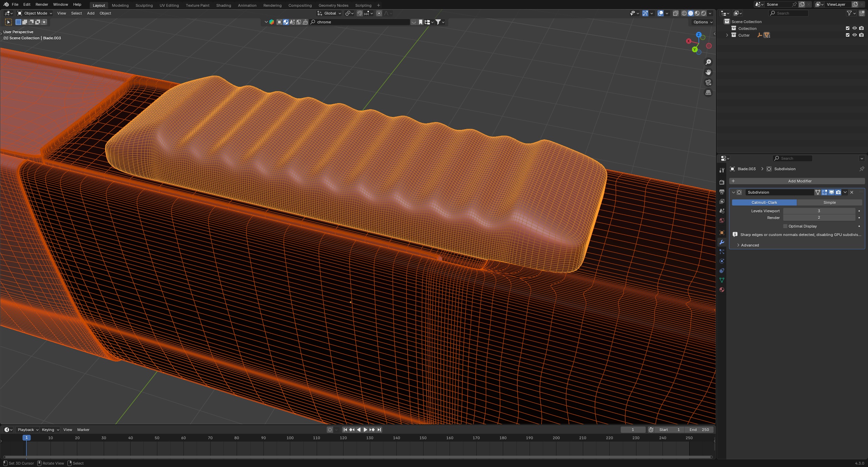The width and height of the screenshot is (868, 467).
Task: Toggle modifier On Cage triangle icon
Action: (818, 192)
